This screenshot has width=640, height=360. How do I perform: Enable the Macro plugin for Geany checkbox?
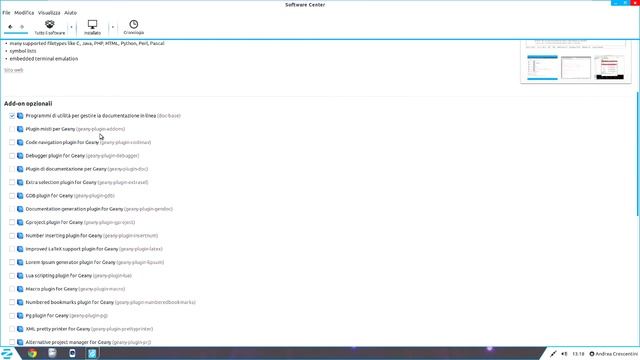[12, 289]
